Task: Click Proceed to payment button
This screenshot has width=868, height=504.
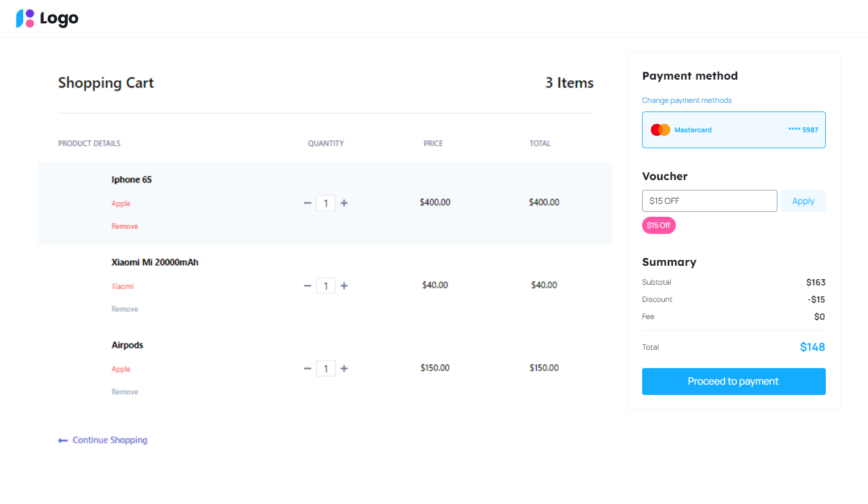Action: [x=734, y=382]
